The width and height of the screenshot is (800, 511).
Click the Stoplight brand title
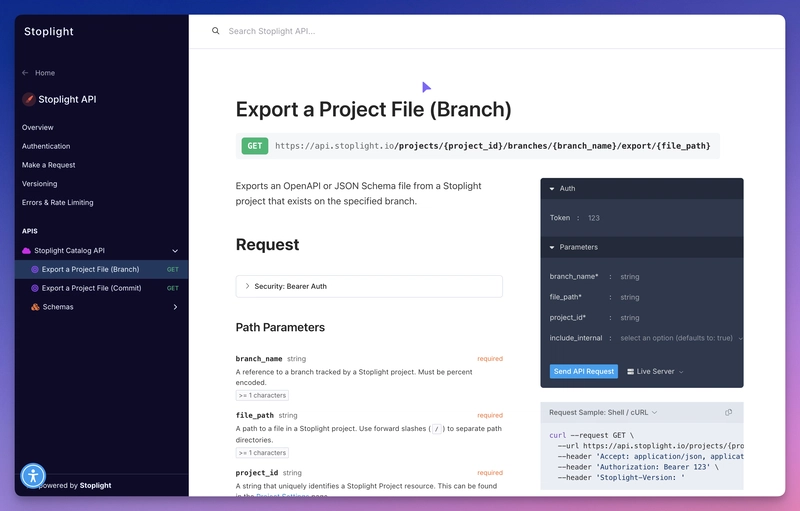[48, 31]
